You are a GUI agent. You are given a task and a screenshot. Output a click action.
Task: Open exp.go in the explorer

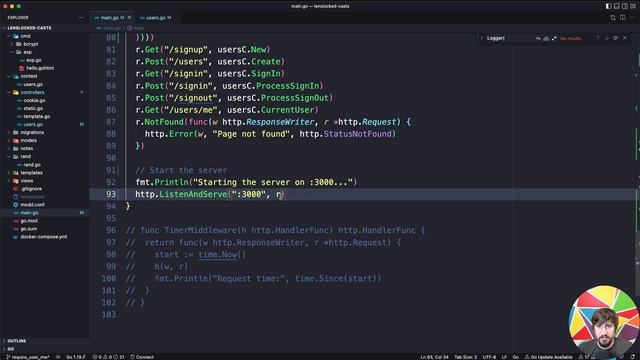[x=44, y=60]
